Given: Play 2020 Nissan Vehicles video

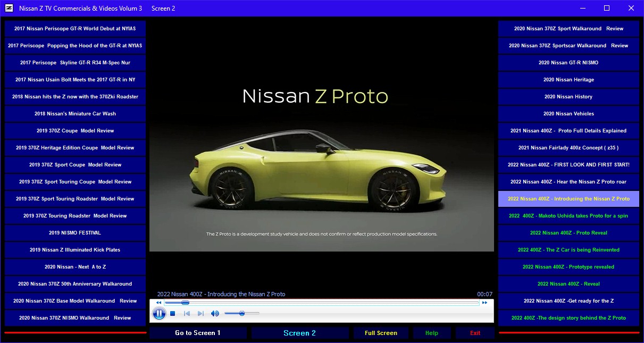Looking at the screenshot, I should [x=568, y=114].
